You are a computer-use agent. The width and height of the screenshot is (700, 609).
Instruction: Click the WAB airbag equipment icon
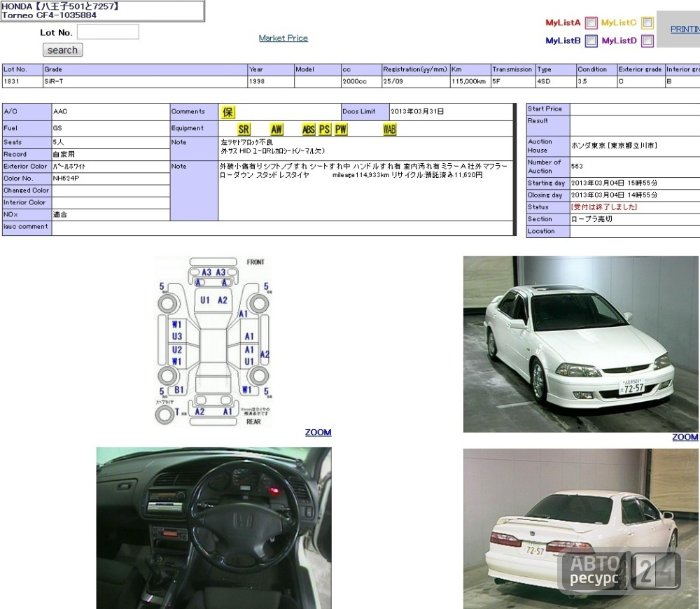point(389,129)
